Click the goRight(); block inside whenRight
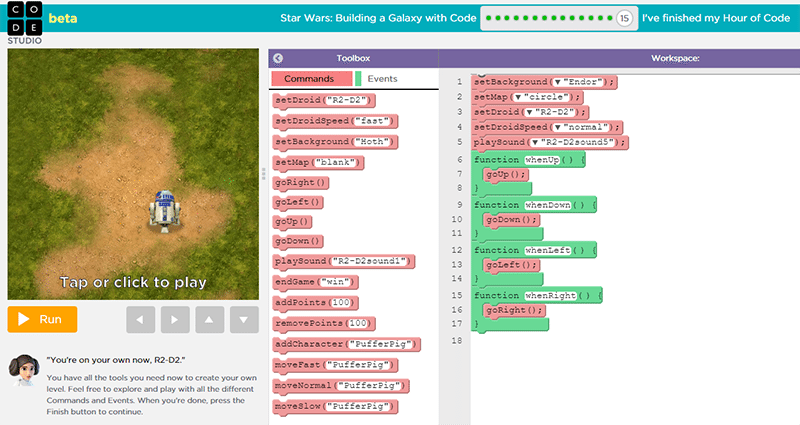 click(514, 310)
